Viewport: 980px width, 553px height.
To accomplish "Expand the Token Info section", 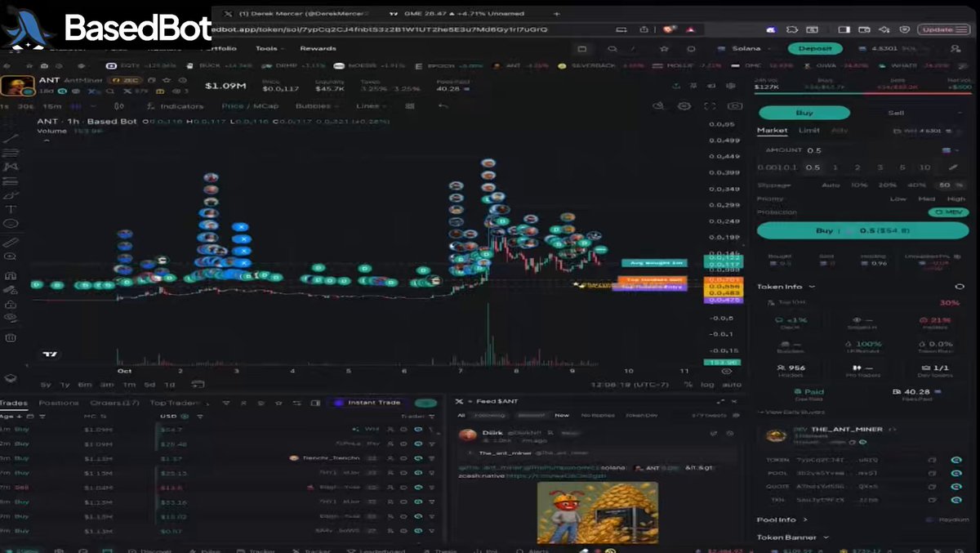I will point(786,287).
